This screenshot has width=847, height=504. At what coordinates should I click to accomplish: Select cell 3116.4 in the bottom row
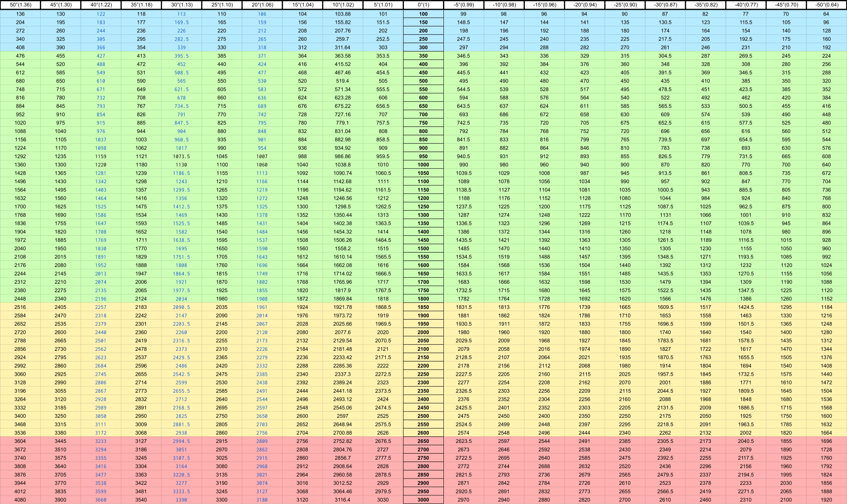click(x=343, y=500)
